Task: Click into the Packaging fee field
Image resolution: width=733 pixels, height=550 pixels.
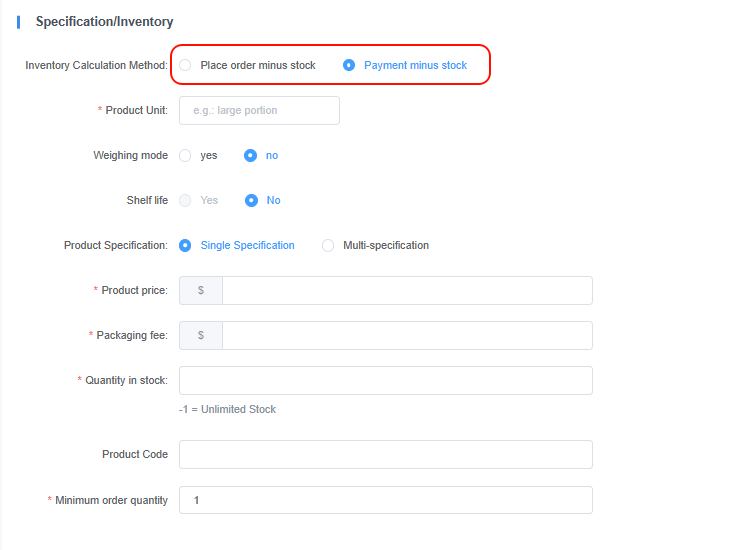Action: [407, 335]
